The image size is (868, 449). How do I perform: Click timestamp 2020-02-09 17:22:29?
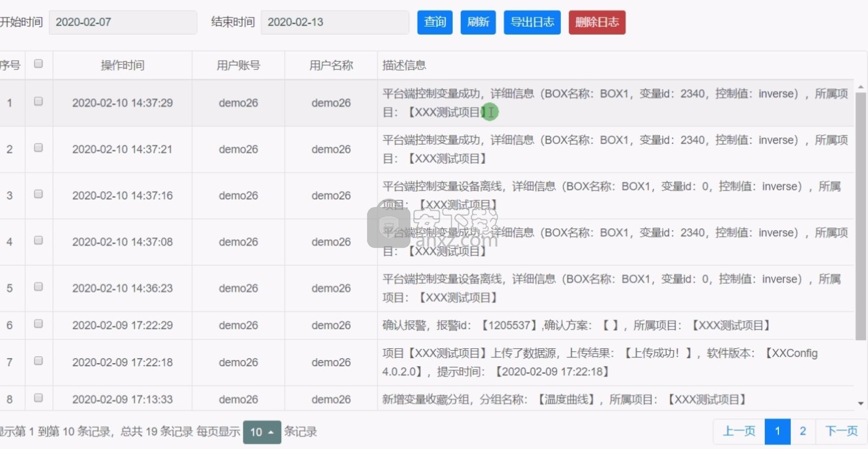tap(122, 325)
